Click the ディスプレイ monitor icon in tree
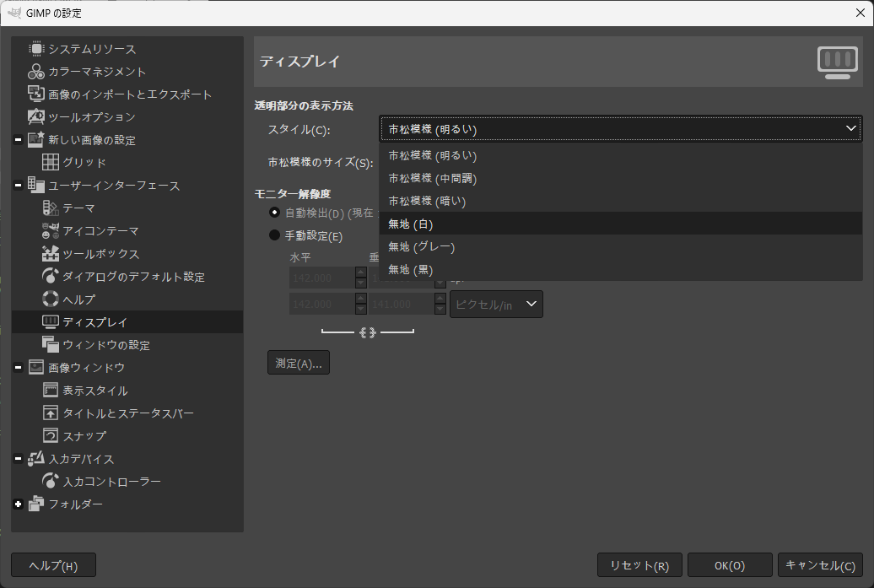This screenshot has height=588, width=874. (x=50, y=322)
